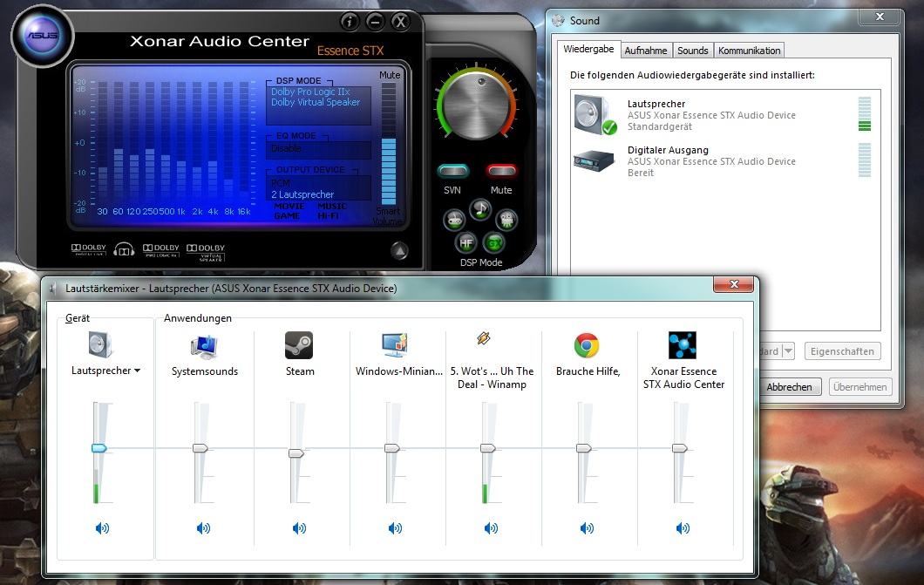This screenshot has width=924, height=585.
Task: Mute Systemsounds in the volume mixer
Action: click(x=203, y=527)
